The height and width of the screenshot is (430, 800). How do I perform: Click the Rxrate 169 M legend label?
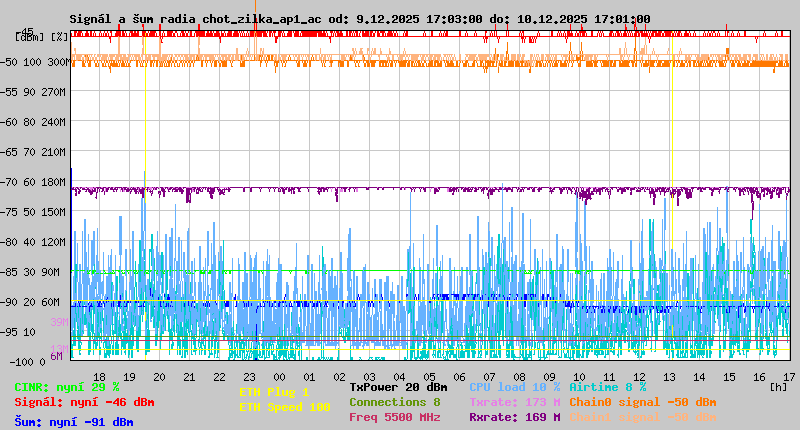(514, 417)
